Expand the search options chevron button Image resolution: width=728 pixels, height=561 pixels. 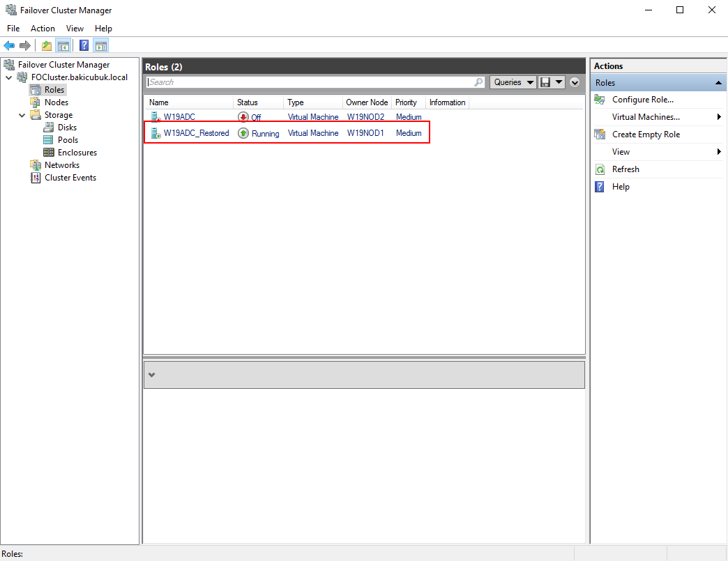[x=575, y=83]
